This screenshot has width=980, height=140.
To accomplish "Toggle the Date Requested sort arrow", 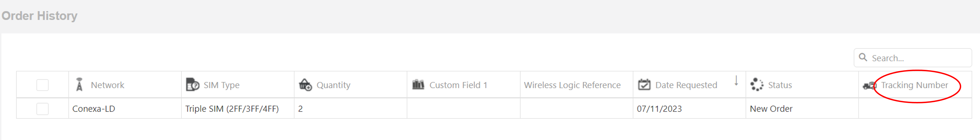I will [x=737, y=81].
